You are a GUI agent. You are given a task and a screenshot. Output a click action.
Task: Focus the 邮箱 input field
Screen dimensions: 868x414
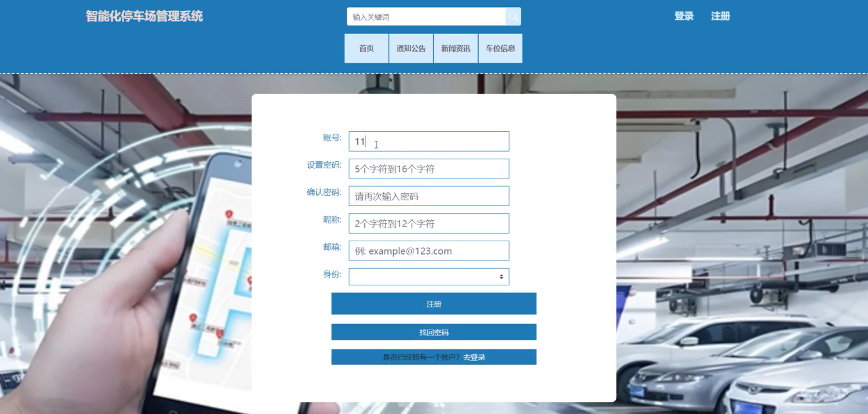(429, 251)
